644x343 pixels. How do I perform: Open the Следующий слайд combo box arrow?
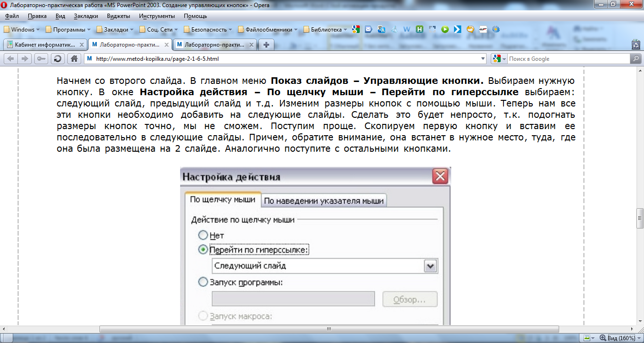point(430,266)
